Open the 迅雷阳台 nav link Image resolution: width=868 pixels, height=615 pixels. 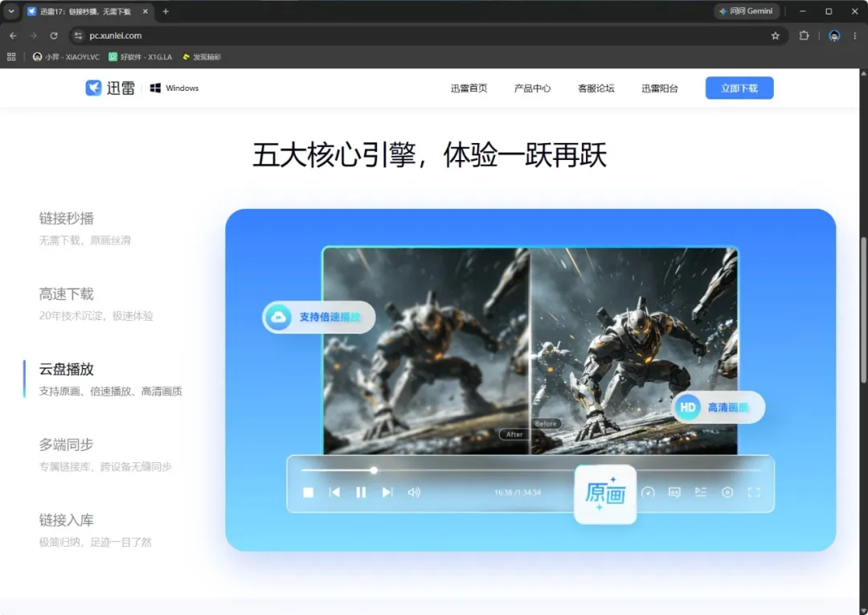click(659, 88)
